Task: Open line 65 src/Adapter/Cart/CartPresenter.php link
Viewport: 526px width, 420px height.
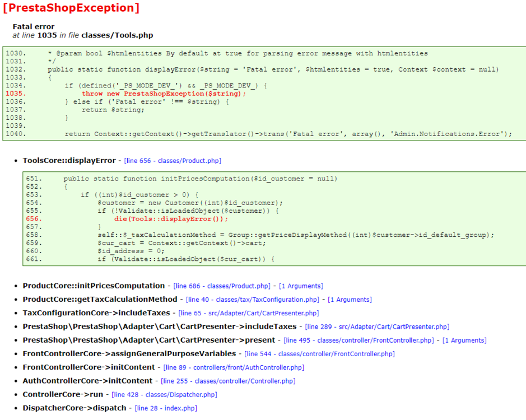Action: 249,313
